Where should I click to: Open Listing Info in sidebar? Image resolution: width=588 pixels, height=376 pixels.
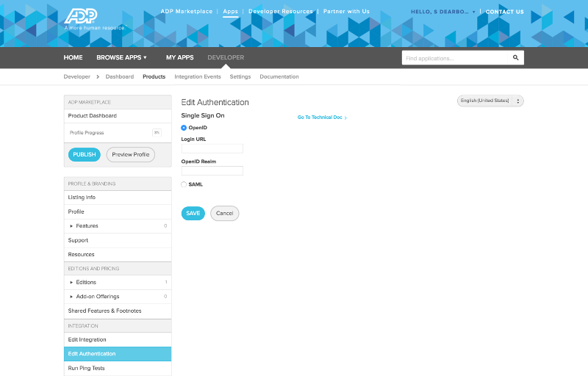118,198
